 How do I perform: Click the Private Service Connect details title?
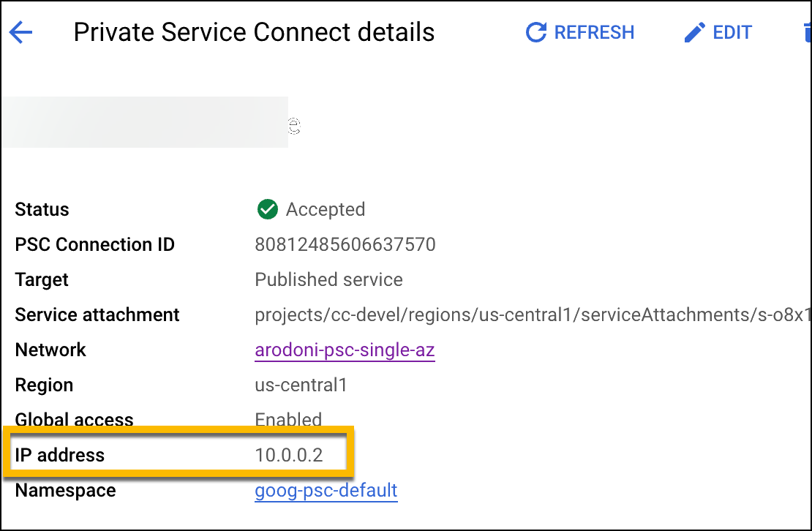pos(254,32)
